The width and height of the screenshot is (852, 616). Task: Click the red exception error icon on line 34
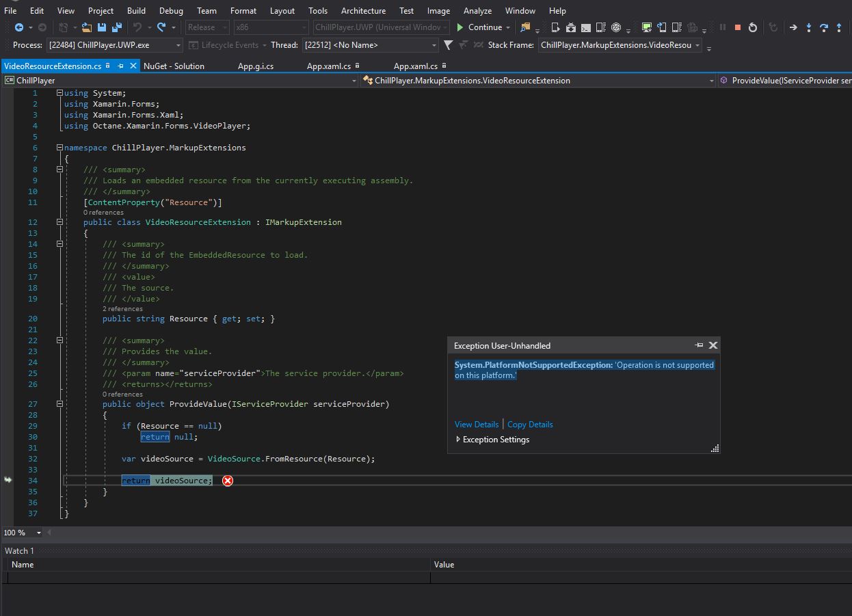click(228, 481)
